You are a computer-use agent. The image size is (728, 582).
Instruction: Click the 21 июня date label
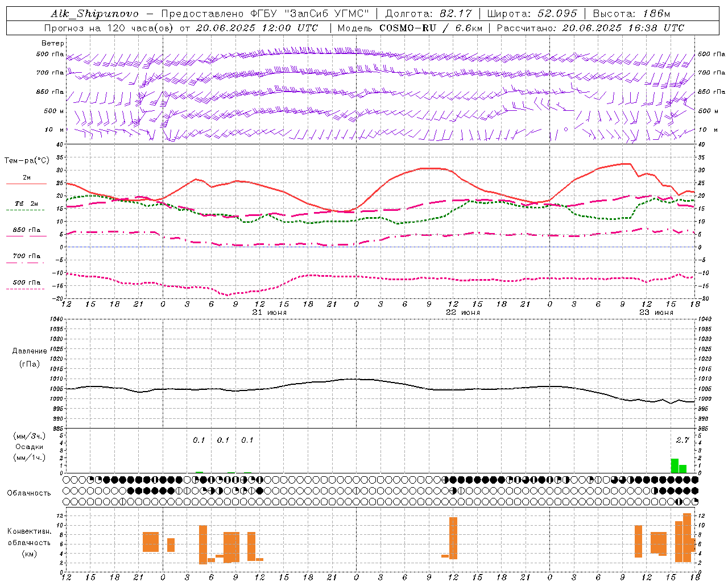pos(270,313)
